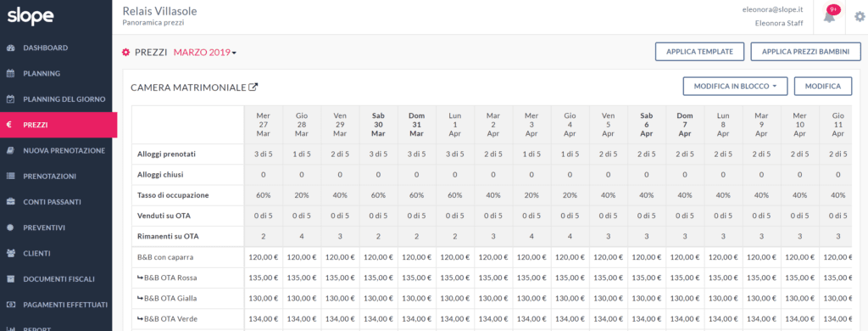Open DOCUMENTI FISCALI in the sidebar
Image resolution: width=868 pixels, height=331 pixels.
59,279
